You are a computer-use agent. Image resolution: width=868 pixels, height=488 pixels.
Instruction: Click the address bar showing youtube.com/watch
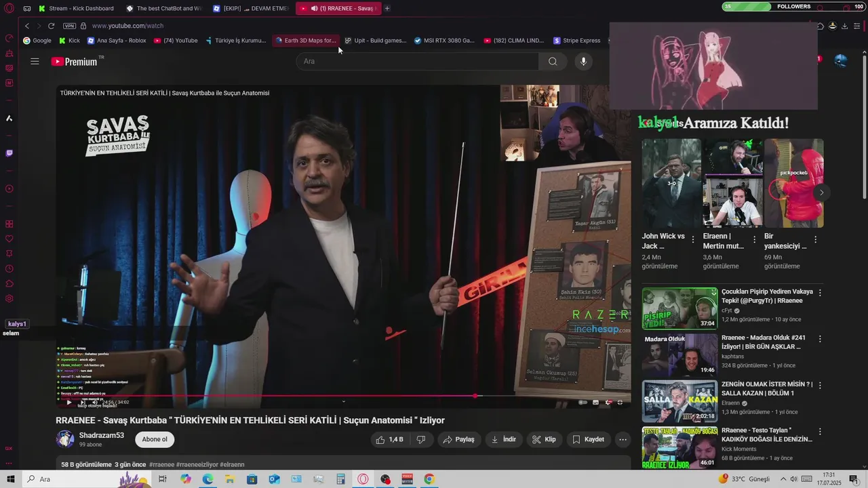click(127, 26)
